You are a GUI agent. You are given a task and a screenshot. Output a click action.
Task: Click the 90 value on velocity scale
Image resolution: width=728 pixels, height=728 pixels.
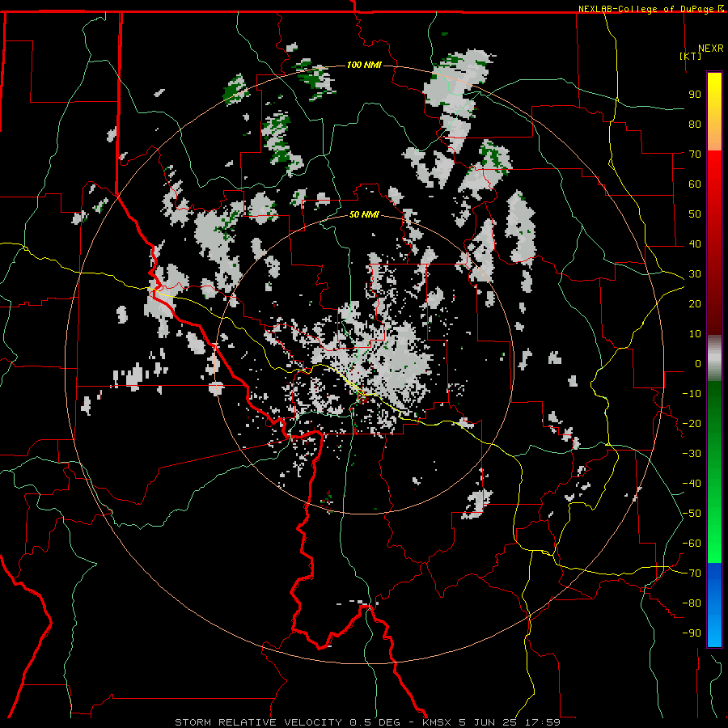pos(695,95)
